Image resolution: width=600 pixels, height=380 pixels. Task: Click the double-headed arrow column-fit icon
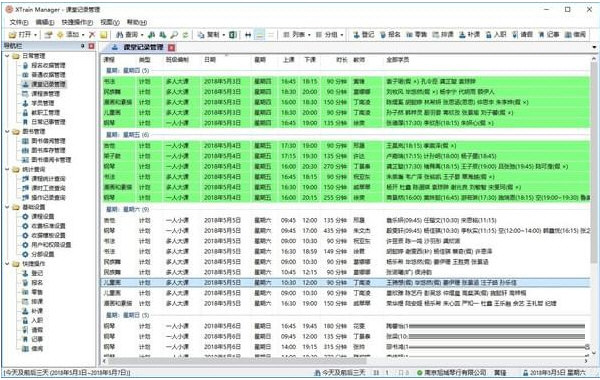tap(248, 35)
